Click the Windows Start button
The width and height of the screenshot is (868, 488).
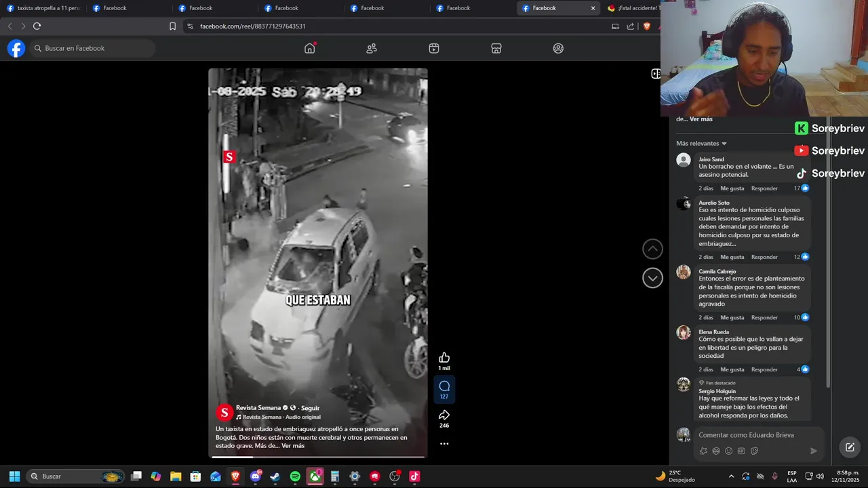coord(14,476)
